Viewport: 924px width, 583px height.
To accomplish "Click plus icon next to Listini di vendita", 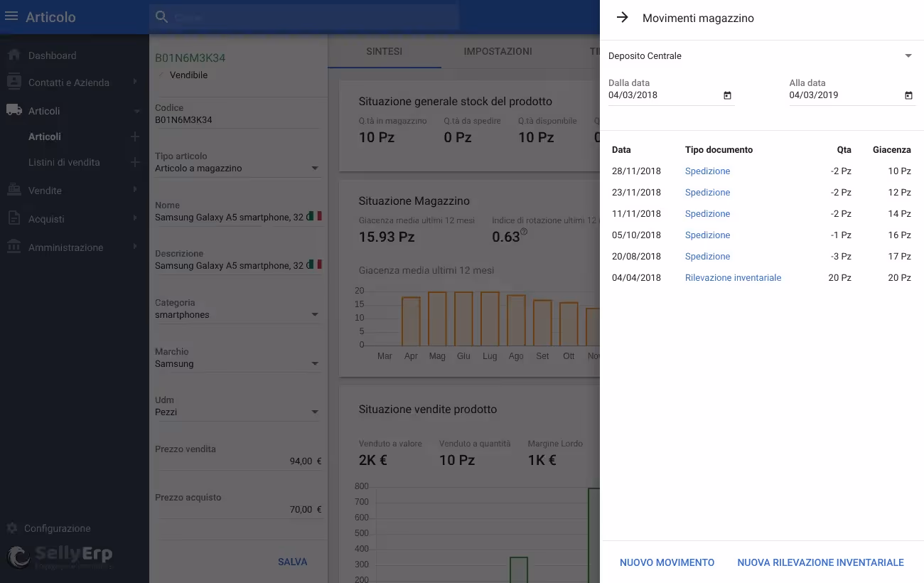I will point(135,162).
